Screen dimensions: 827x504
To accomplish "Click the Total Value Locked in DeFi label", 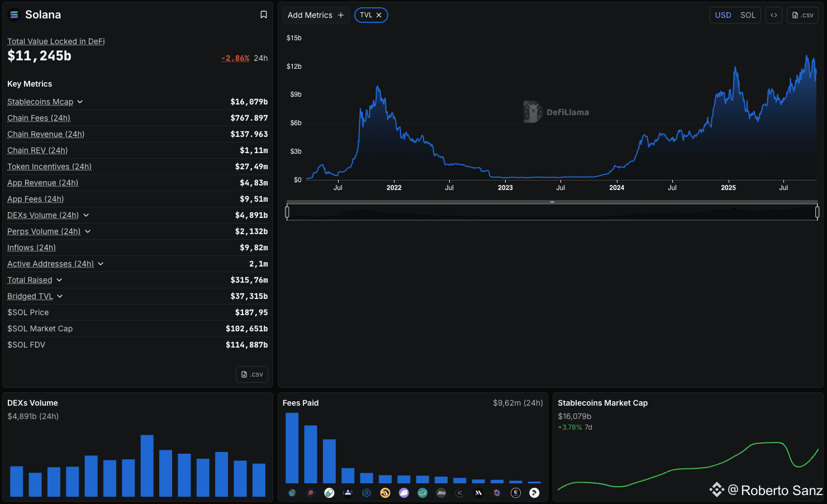I will (56, 41).
